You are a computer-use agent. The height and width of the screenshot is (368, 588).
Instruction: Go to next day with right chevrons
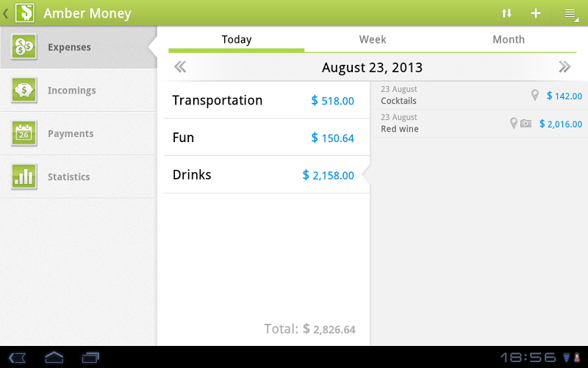(x=564, y=68)
